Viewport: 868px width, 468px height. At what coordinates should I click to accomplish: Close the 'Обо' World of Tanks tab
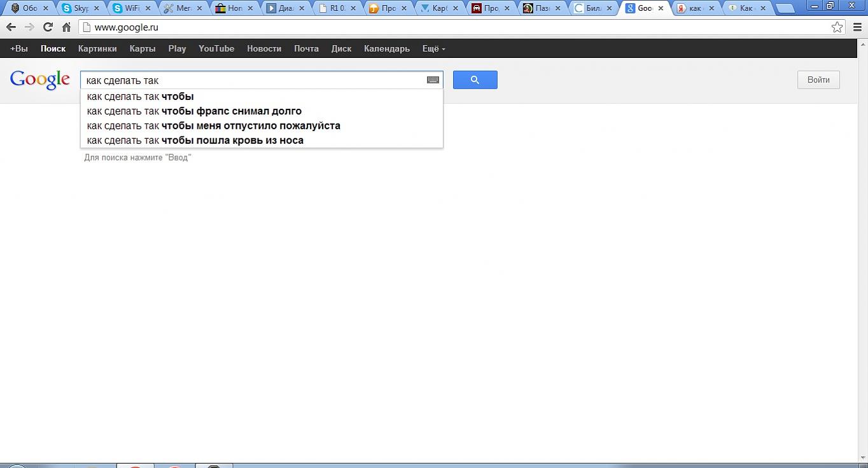[45, 8]
